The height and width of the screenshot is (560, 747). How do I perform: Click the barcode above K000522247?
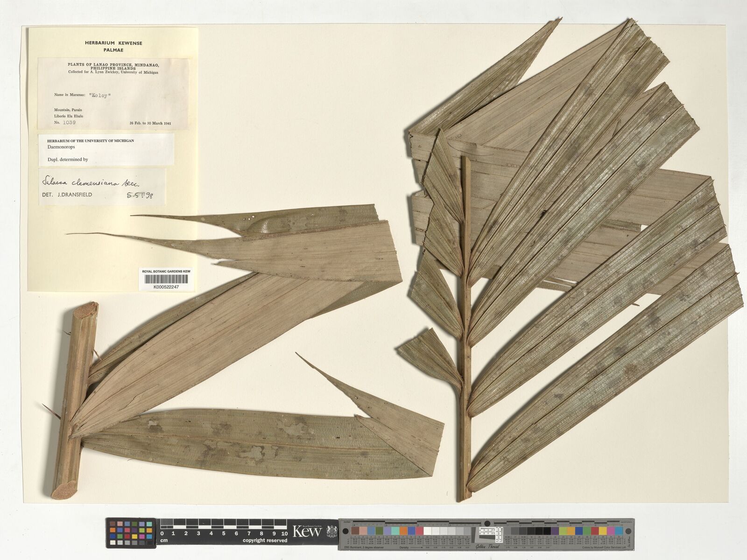click(166, 279)
